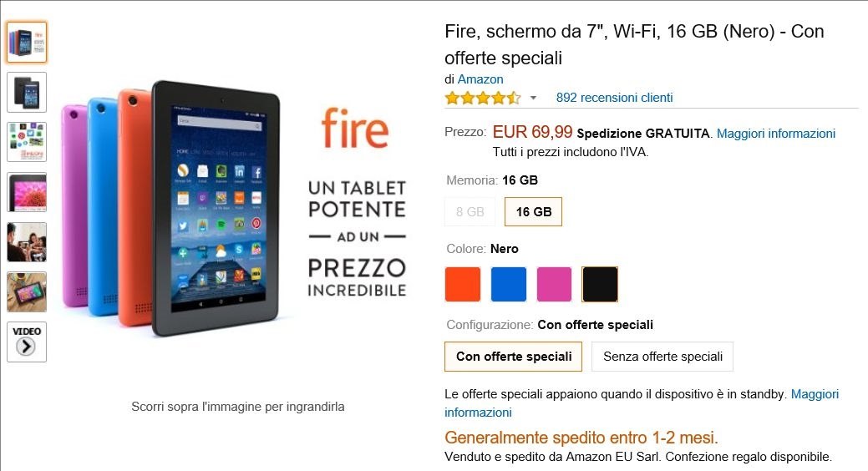View the pink flower screen thumbnail
The image size is (868, 471).
27,192
